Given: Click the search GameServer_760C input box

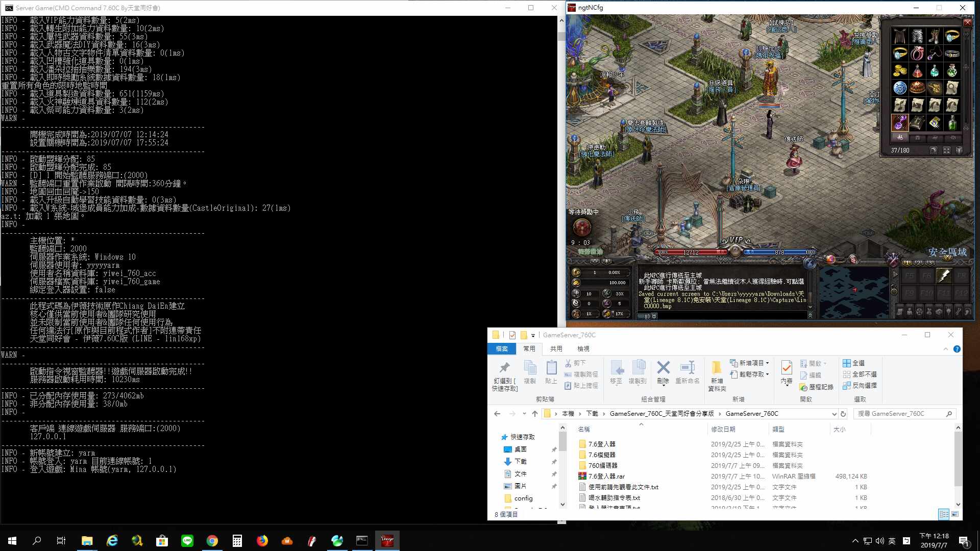Looking at the screenshot, I should click(x=904, y=414).
